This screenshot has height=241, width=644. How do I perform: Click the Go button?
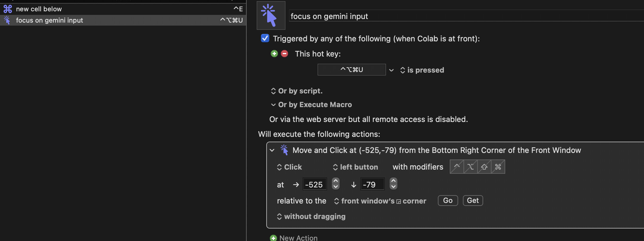[x=448, y=201]
